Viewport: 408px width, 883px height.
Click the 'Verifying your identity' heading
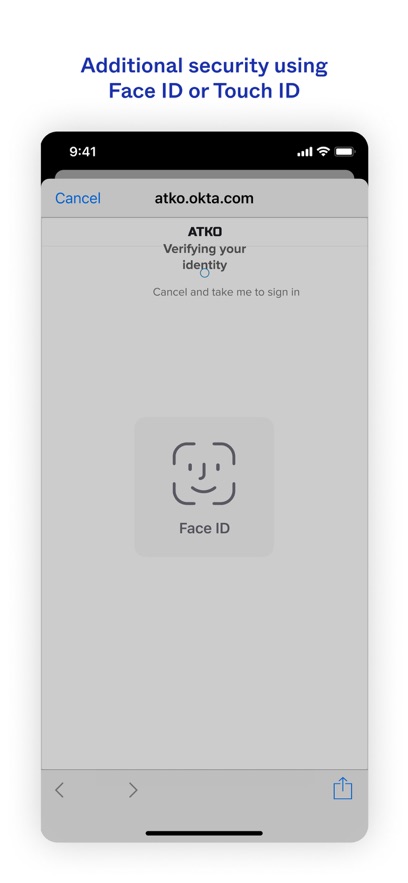click(x=204, y=257)
